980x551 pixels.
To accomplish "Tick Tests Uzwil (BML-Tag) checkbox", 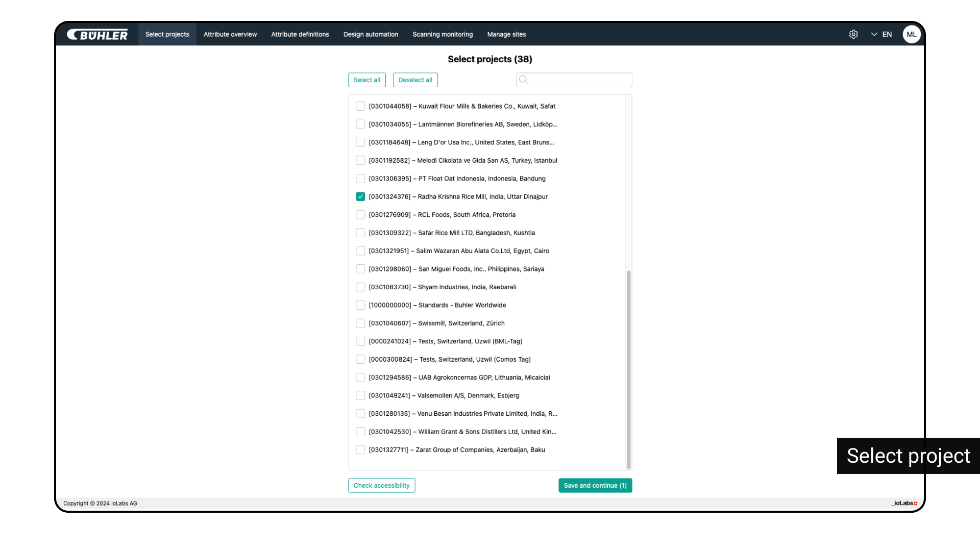I will point(360,341).
